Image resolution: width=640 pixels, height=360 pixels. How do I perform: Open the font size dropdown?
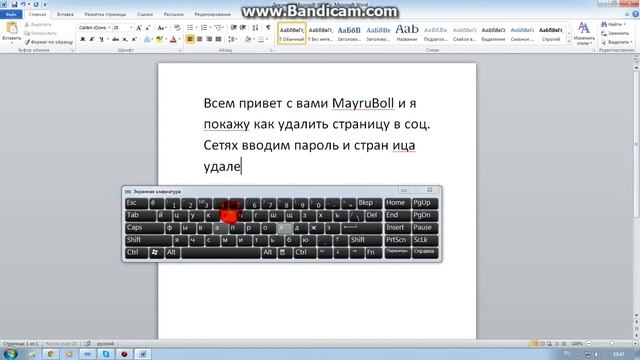(131, 28)
